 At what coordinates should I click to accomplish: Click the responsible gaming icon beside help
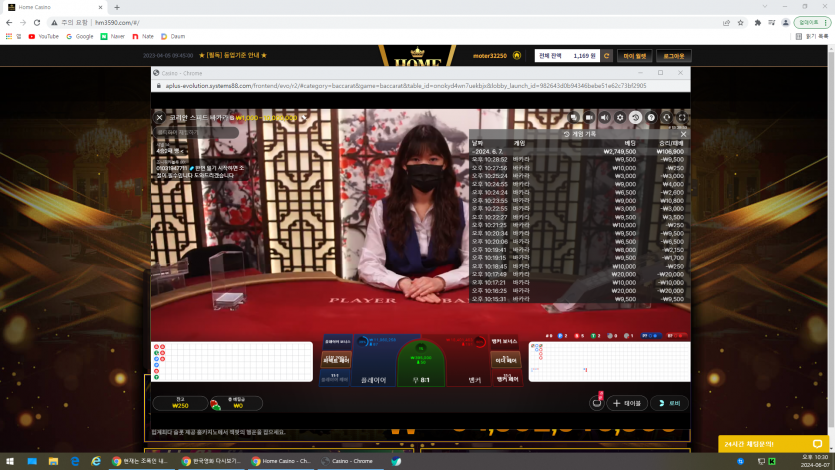pos(666,118)
